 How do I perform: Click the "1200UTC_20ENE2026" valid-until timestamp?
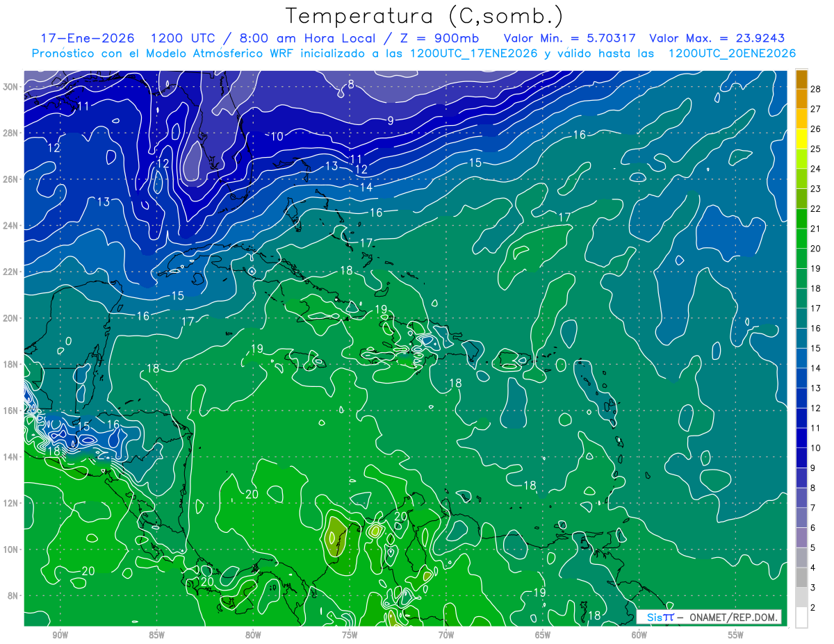(732, 53)
